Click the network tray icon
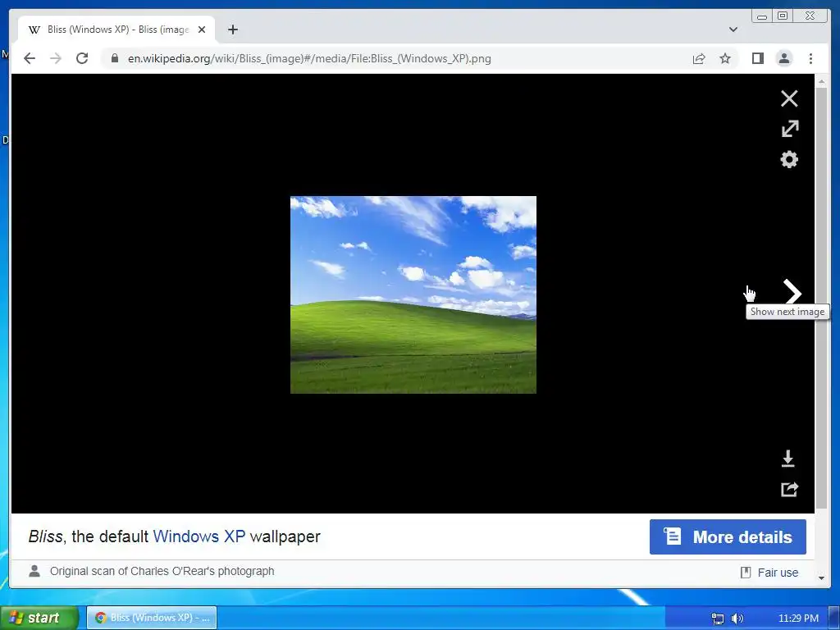This screenshot has height=630, width=840. [718, 619]
